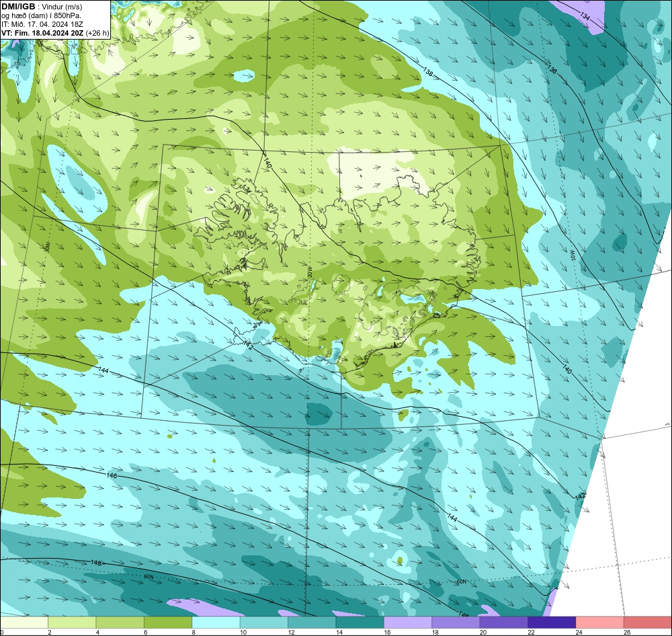Screen dimensions: 672x636
Task: Click the 10W meridian label
Action: click(571, 255)
